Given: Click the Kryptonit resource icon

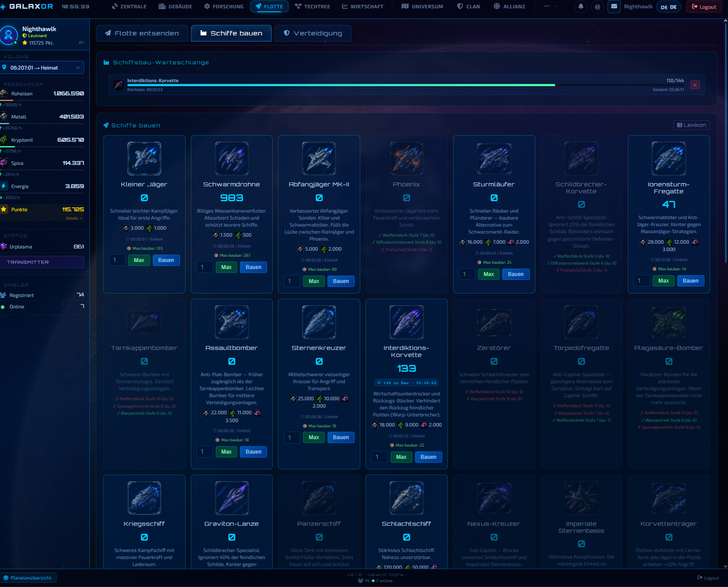Looking at the screenshot, I should (4, 140).
